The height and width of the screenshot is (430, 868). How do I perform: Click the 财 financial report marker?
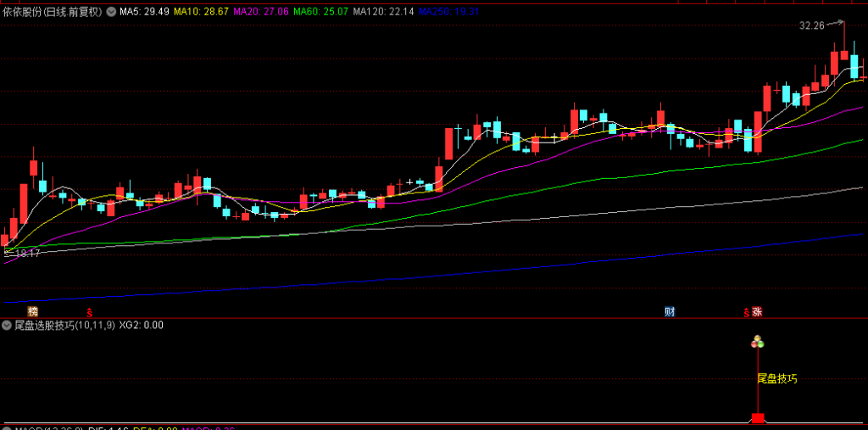[x=670, y=311]
